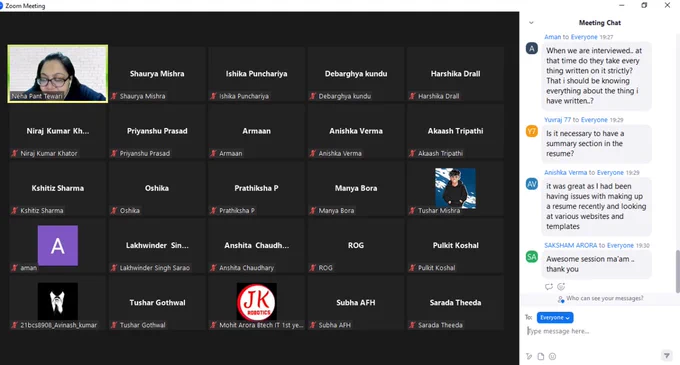The width and height of the screenshot is (680, 365).
Task: Select aman's purple 'A' avatar tile
Action: point(58,245)
